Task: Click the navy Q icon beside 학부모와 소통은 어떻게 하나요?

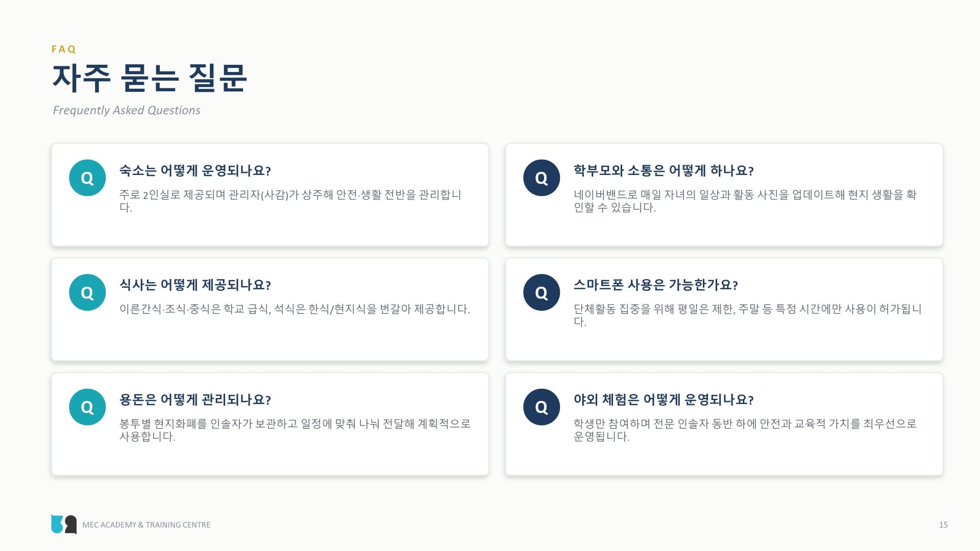Action: [542, 178]
